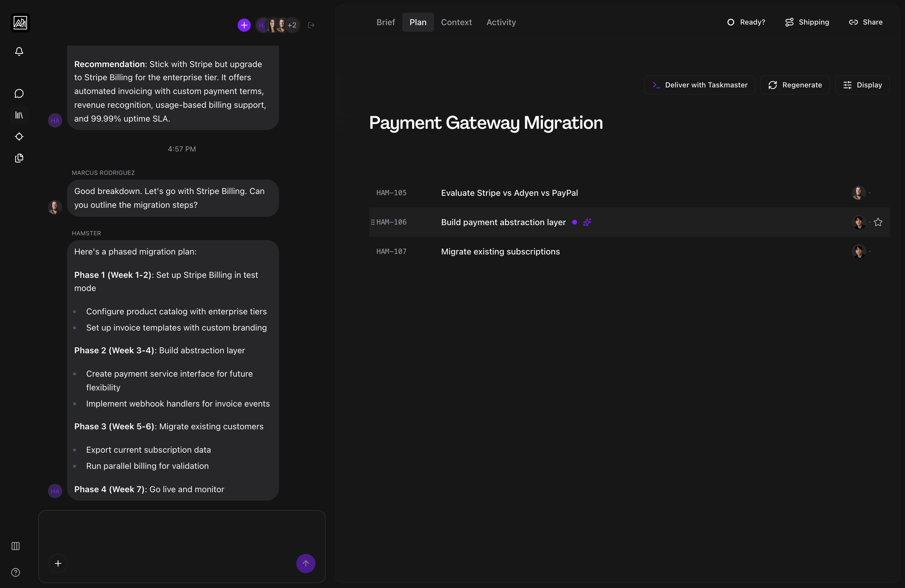Click the help question mark icon
Screen dimensions: 905x588
click(16, 572)
